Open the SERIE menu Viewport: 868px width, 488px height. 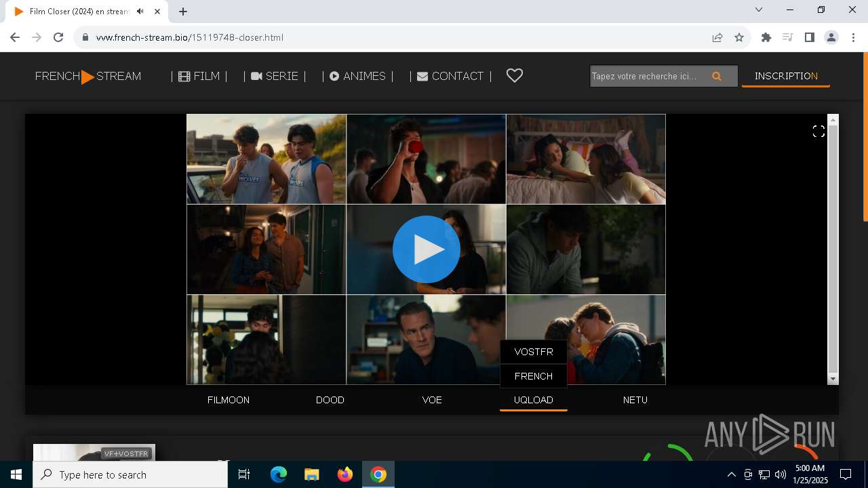click(275, 77)
